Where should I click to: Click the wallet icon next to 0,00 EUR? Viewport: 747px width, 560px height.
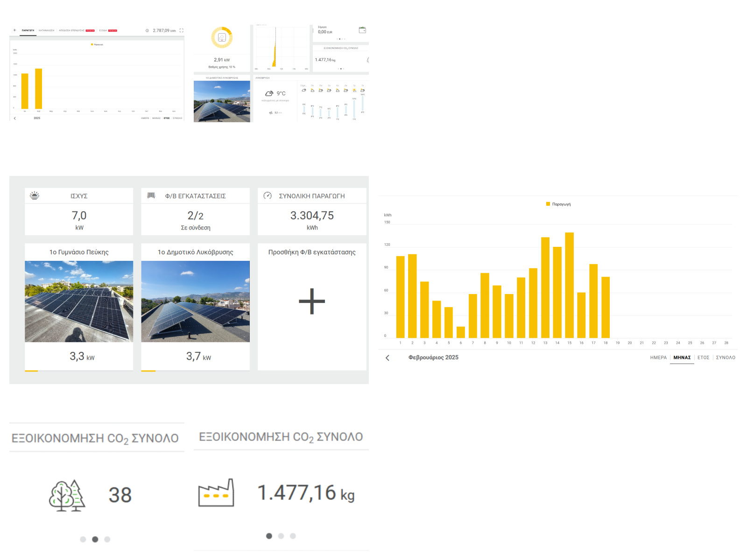(362, 30)
